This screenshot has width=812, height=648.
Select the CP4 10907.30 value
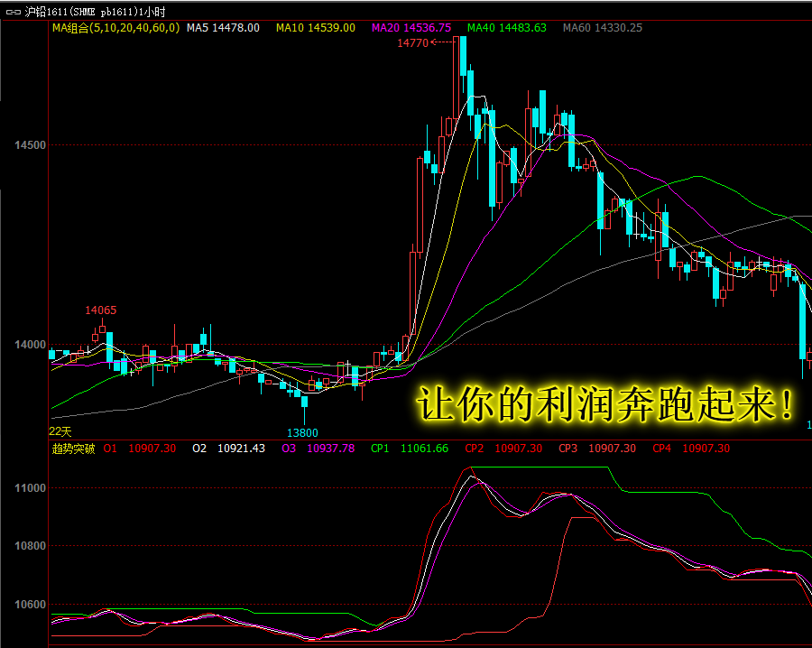691,449
